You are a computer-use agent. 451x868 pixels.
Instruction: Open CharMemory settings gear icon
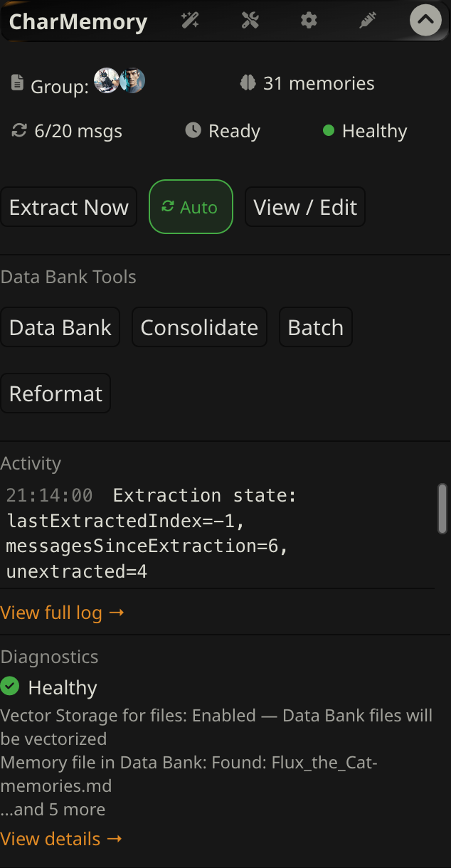309,21
